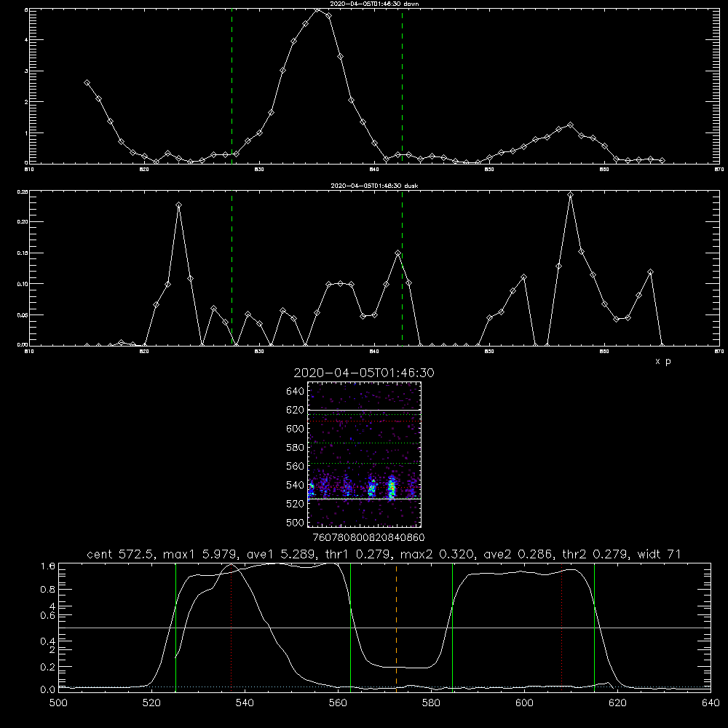Click the green vertical line at 525 in bottom plot
The height and width of the screenshot is (728, 728).
tap(175, 628)
